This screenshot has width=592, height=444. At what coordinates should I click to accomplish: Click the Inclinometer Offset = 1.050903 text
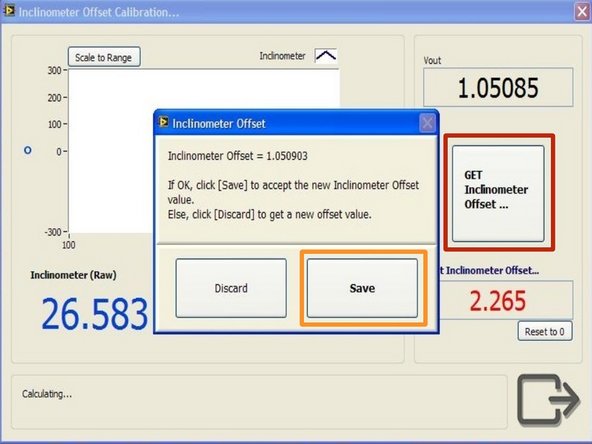click(237, 156)
